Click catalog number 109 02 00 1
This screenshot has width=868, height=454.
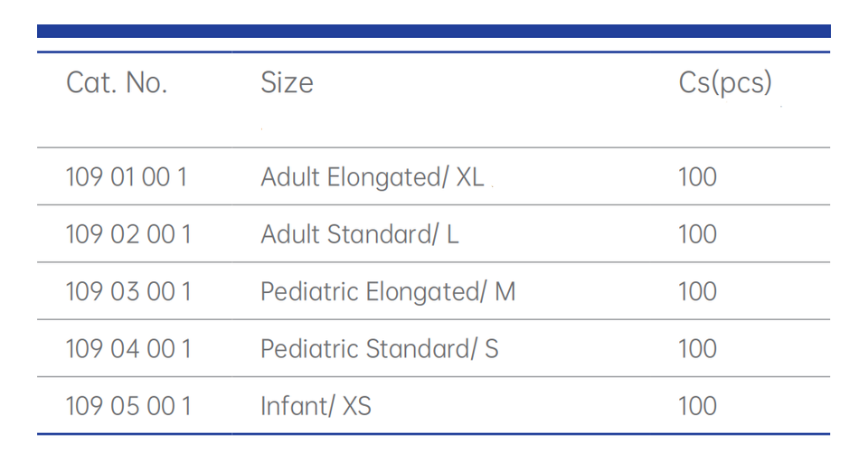[x=128, y=235]
